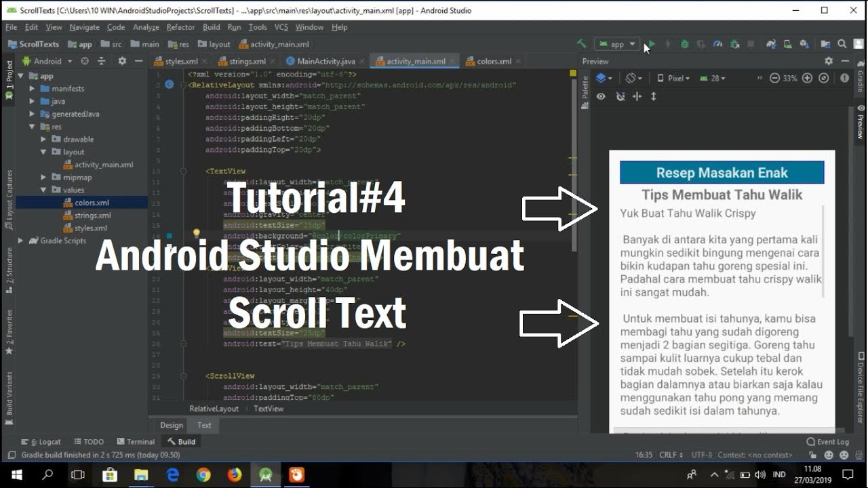The height and width of the screenshot is (488, 868).
Task: Open the SDK Manager icon
Action: (x=804, y=44)
